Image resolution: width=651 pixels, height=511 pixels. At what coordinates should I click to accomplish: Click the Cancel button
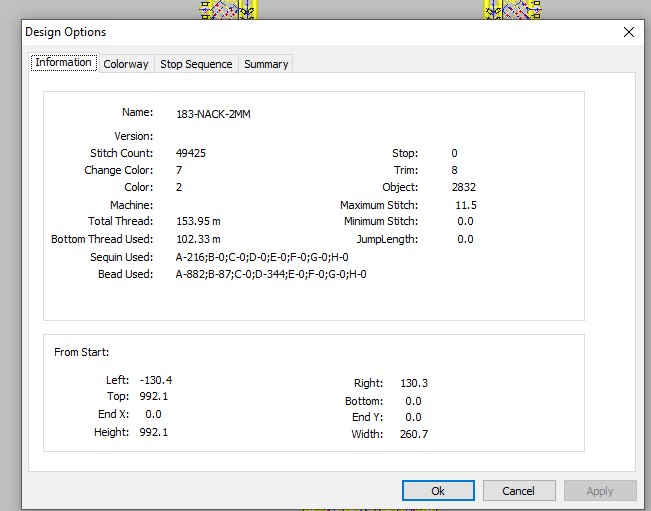pyautogui.click(x=519, y=491)
